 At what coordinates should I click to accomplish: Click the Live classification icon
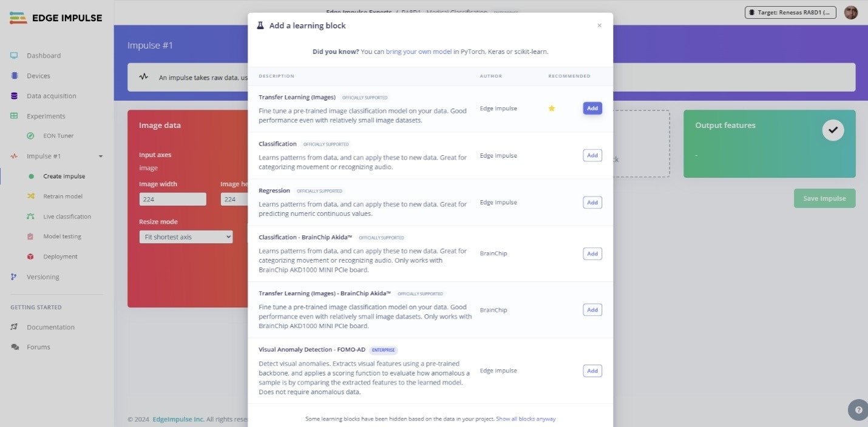30,217
